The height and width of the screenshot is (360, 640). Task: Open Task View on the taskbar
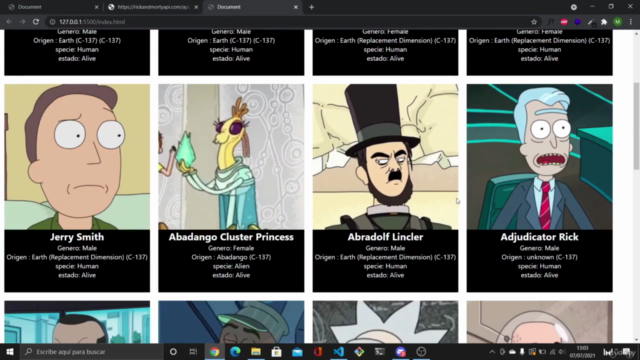point(193,351)
